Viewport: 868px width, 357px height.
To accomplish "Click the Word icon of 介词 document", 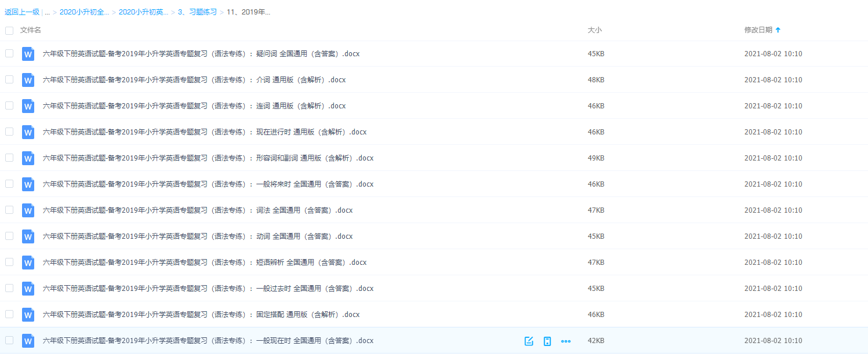I will pyautogui.click(x=28, y=80).
